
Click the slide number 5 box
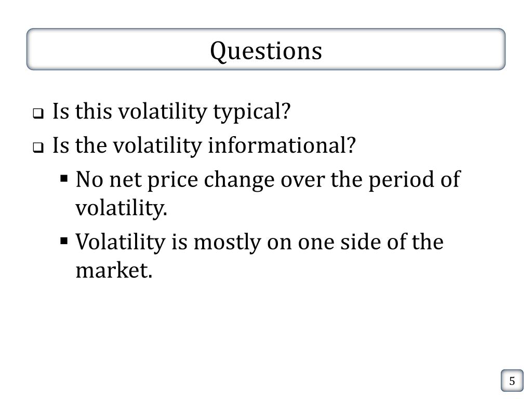(x=512, y=381)
